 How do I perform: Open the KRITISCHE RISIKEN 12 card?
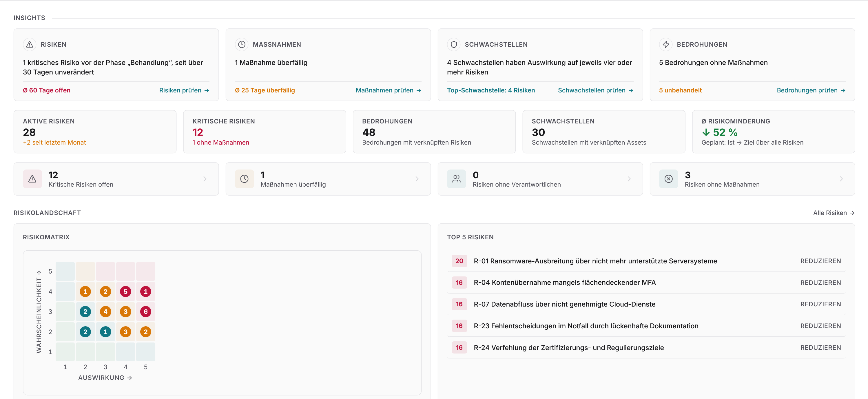pos(265,132)
